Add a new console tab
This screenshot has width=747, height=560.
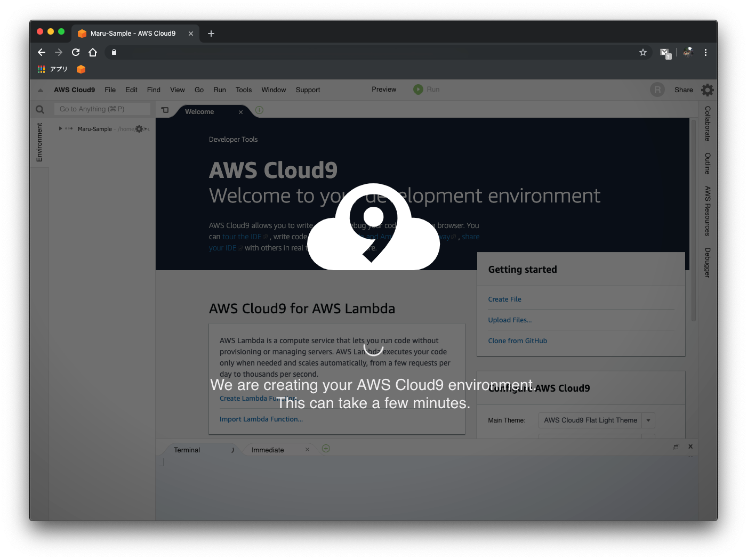[x=326, y=449]
